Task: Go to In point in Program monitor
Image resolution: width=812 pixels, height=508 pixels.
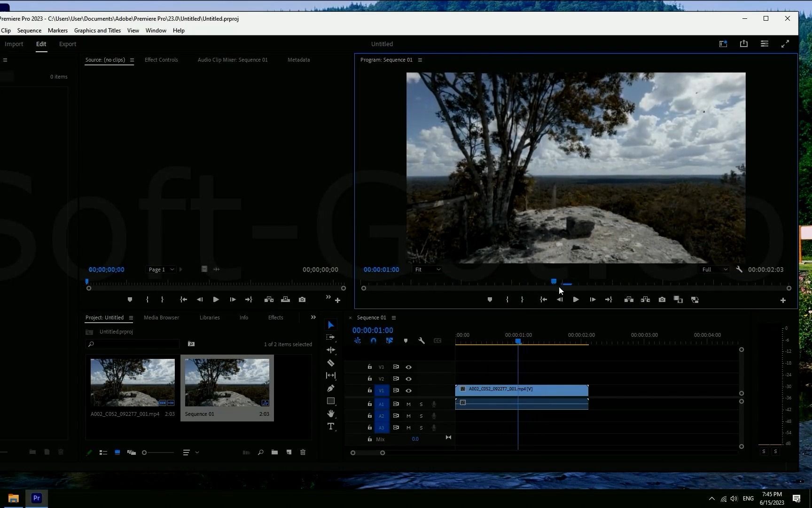Action: (544, 300)
